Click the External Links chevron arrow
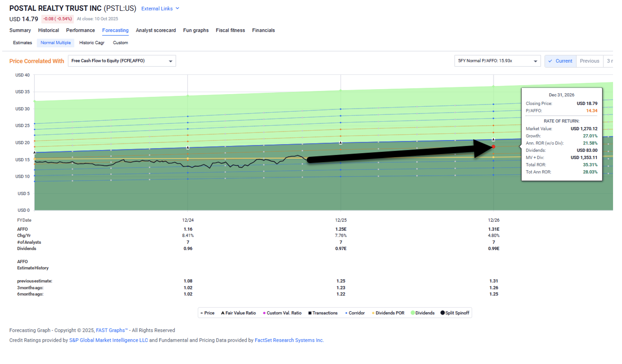 coord(177,8)
